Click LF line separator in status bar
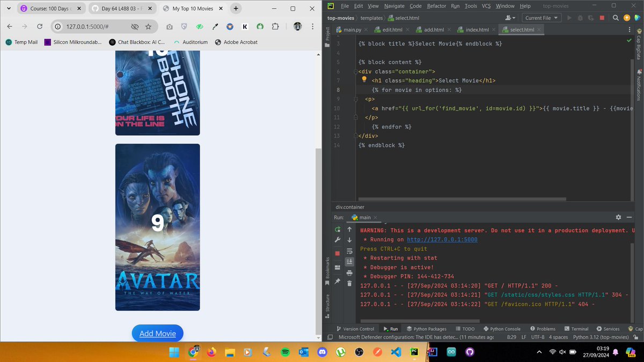644x362 pixels. point(523,337)
